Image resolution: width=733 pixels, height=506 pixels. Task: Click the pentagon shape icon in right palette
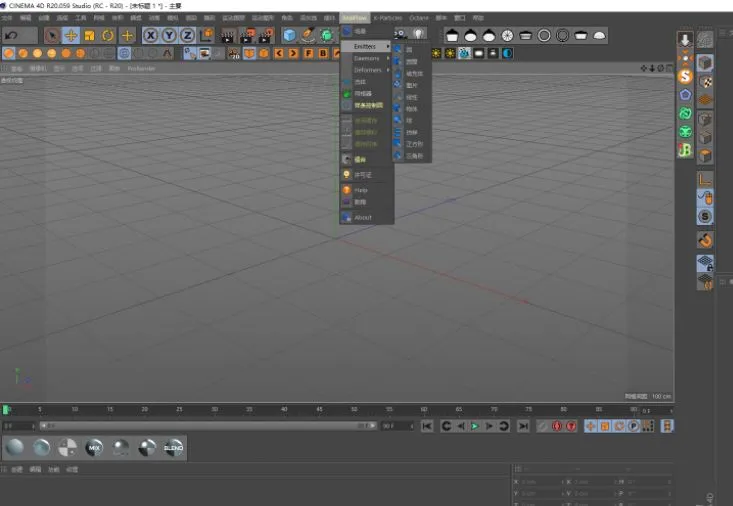point(685,94)
